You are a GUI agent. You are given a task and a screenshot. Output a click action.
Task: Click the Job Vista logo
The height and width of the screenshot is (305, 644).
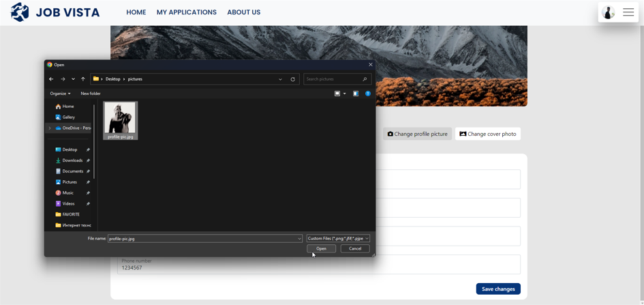[x=55, y=12]
